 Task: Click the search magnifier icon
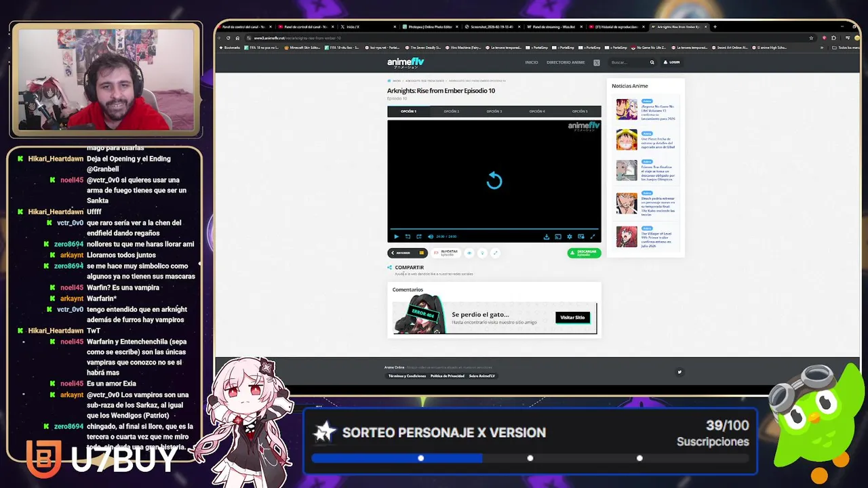[x=652, y=62]
